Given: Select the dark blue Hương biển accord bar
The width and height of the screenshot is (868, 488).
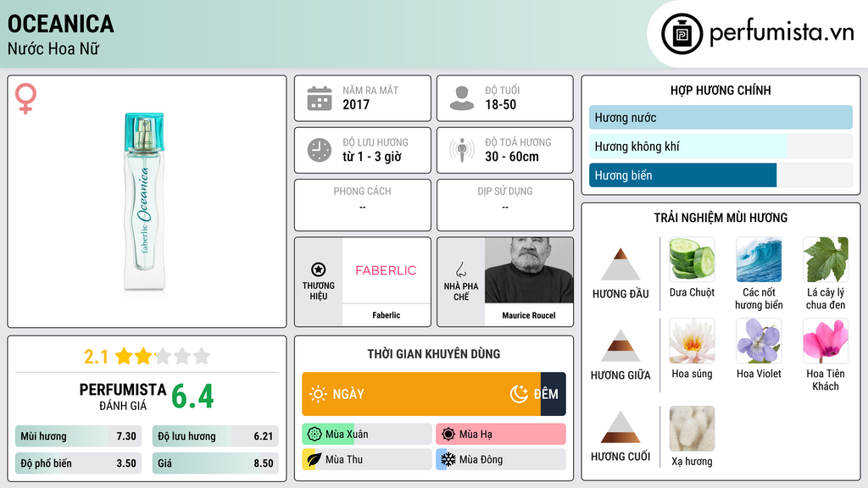Looking at the screenshot, I should tap(682, 175).
